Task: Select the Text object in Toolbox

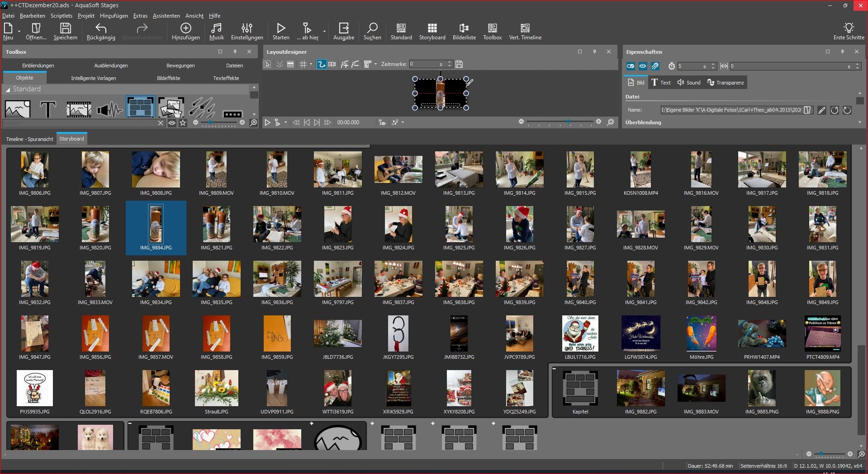Action: 48,109
